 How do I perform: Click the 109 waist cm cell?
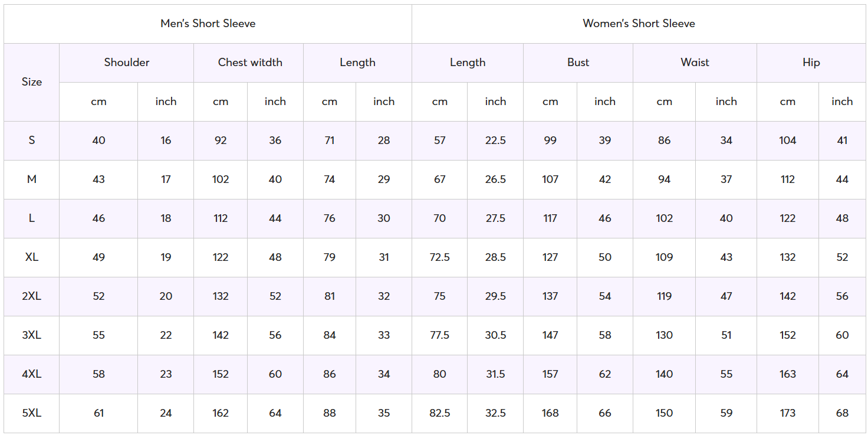click(x=664, y=257)
